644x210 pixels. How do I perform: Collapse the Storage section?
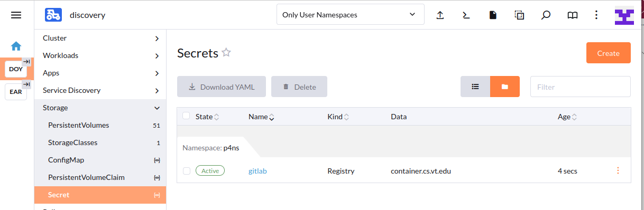100,108
